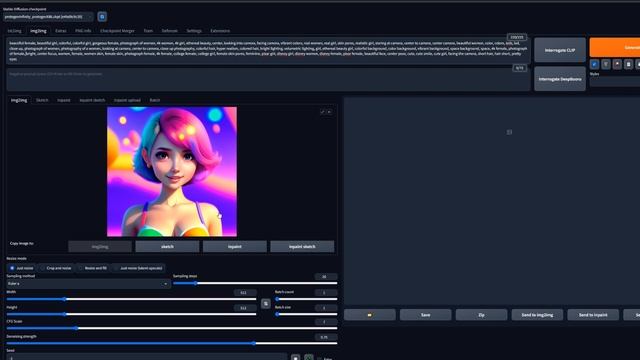Clear the prompt with trash icon
Image resolution: width=640 pixels, height=360 pixels.
click(606, 64)
